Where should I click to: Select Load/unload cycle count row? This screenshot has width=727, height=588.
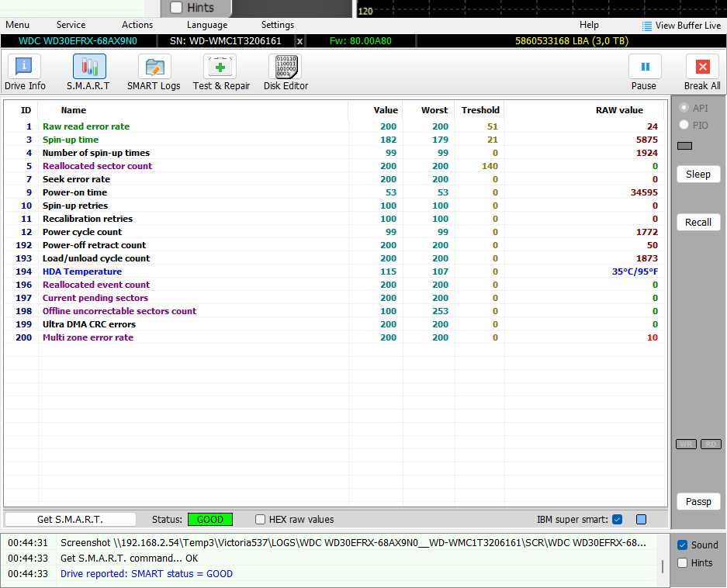(x=336, y=258)
